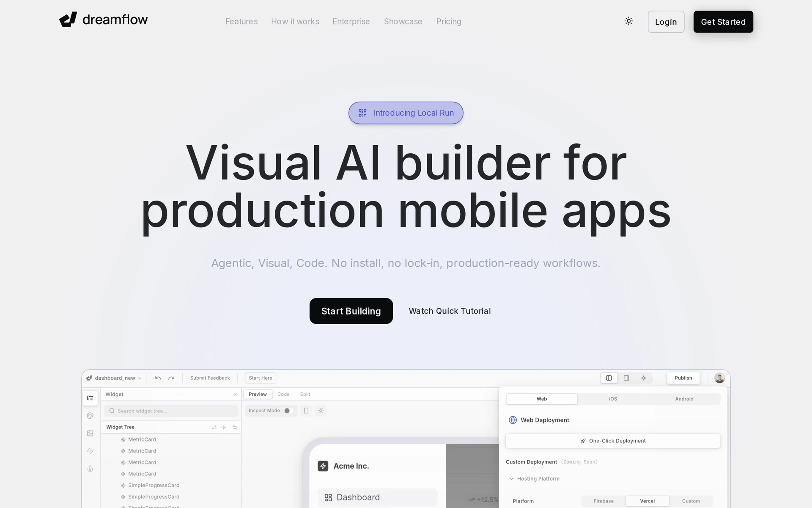The height and width of the screenshot is (508, 812).
Task: Open the flame sidebar icon
Action: 90,469
